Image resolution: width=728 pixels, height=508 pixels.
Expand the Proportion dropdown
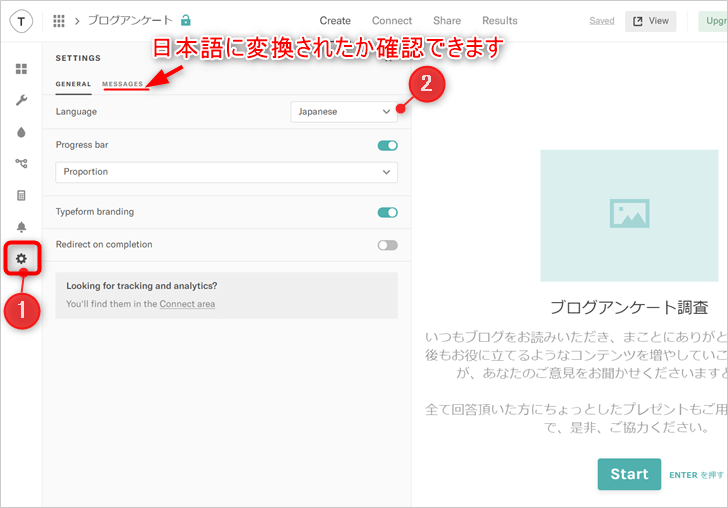[226, 172]
